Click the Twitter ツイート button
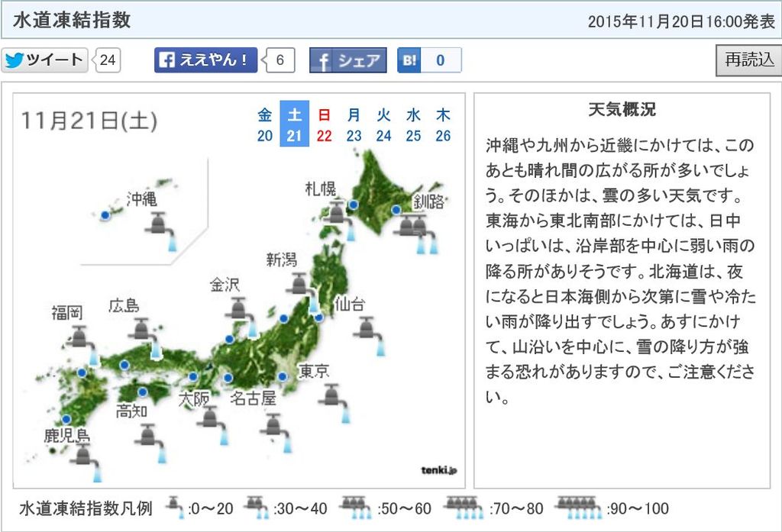The height and width of the screenshot is (532, 782). point(44,60)
